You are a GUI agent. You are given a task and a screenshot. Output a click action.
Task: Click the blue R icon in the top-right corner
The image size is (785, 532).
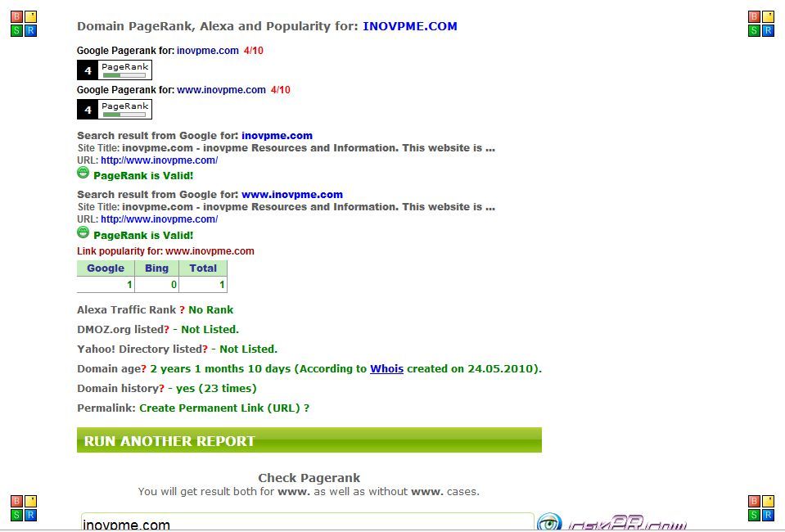pos(768,30)
